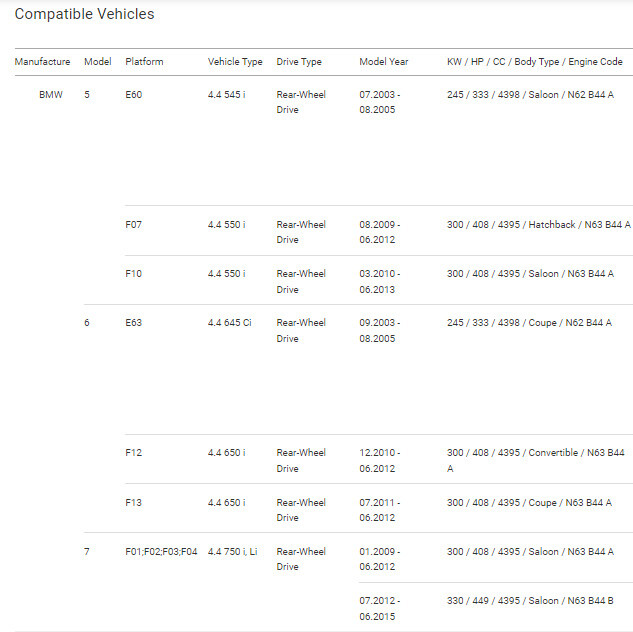Click the F12 platform entry

tap(134, 453)
